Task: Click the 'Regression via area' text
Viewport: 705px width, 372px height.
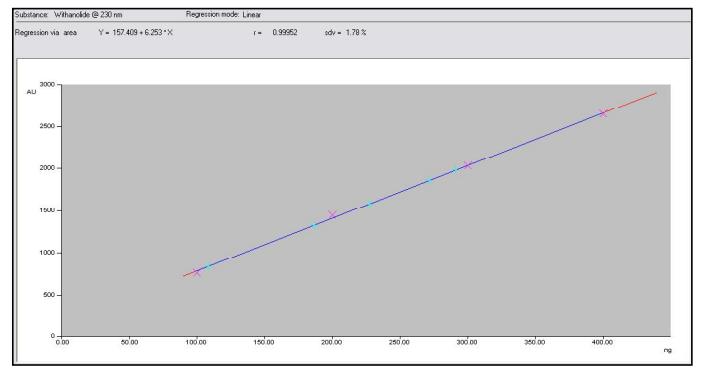Action: click(x=46, y=32)
